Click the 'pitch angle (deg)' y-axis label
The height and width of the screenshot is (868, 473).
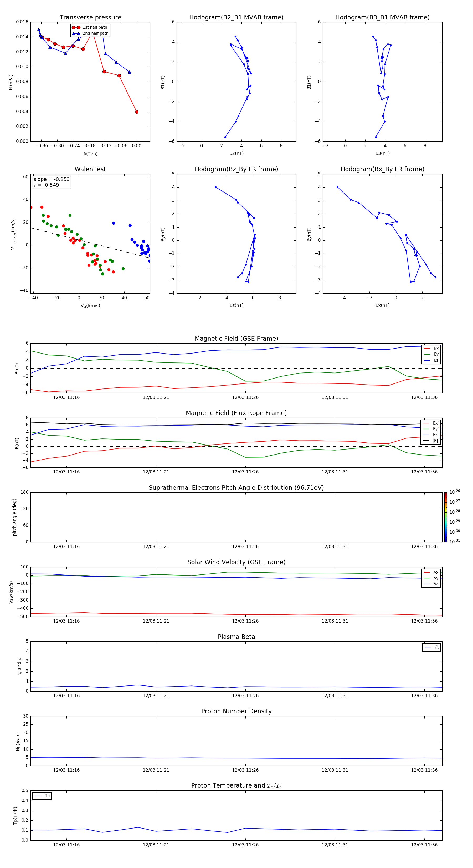coord(14,517)
